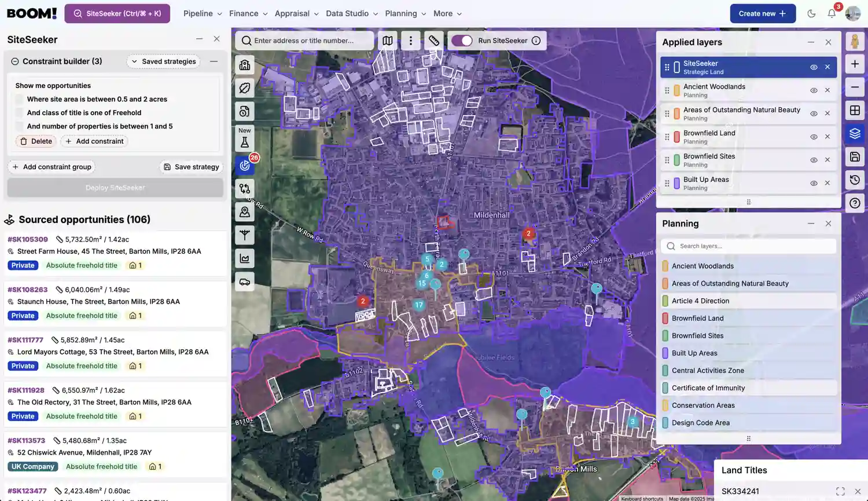Click the Add constraint button

(94, 141)
